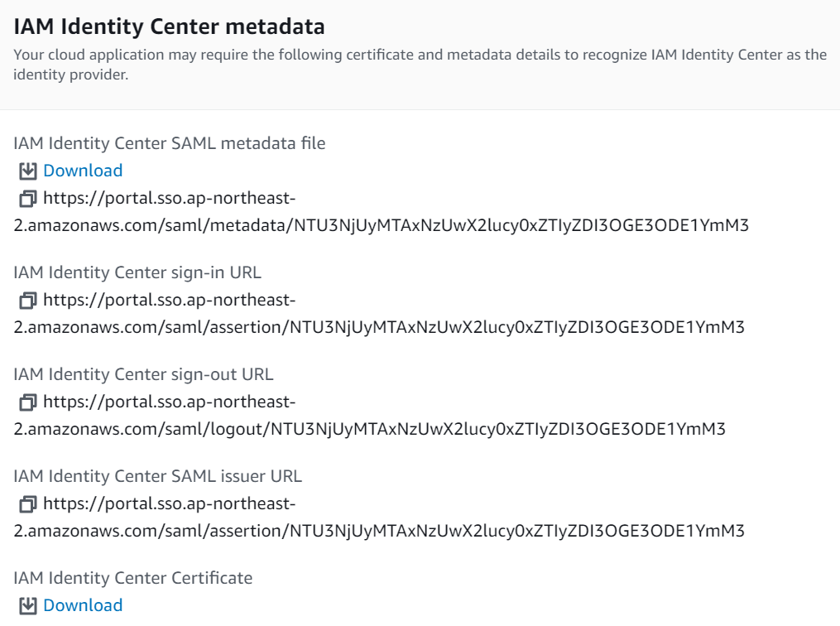Image resolution: width=840 pixels, height=626 pixels.
Task: Copy the IAM Identity Center sign-out URL
Action: pos(28,402)
